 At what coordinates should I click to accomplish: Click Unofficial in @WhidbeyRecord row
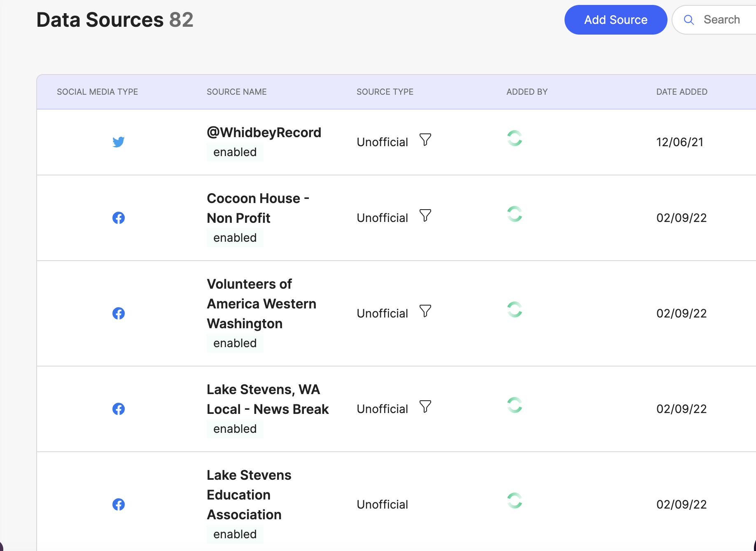[x=382, y=142]
